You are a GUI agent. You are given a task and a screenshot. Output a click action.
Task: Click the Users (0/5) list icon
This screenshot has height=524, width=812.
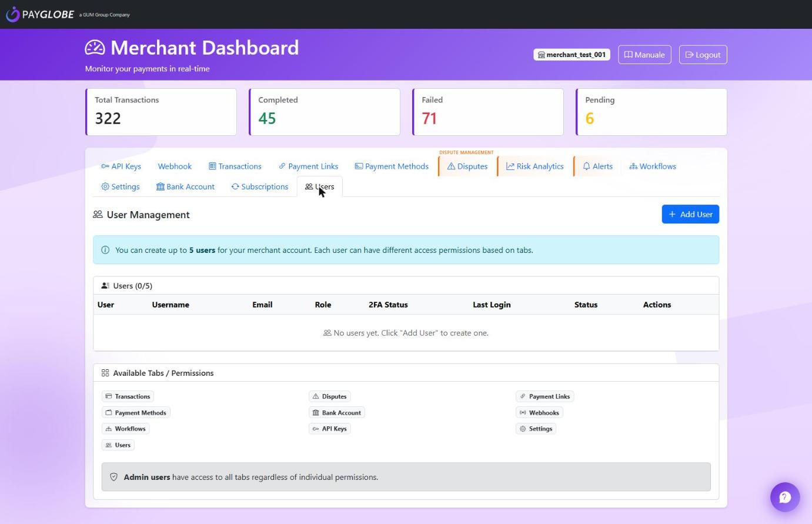[x=105, y=286]
